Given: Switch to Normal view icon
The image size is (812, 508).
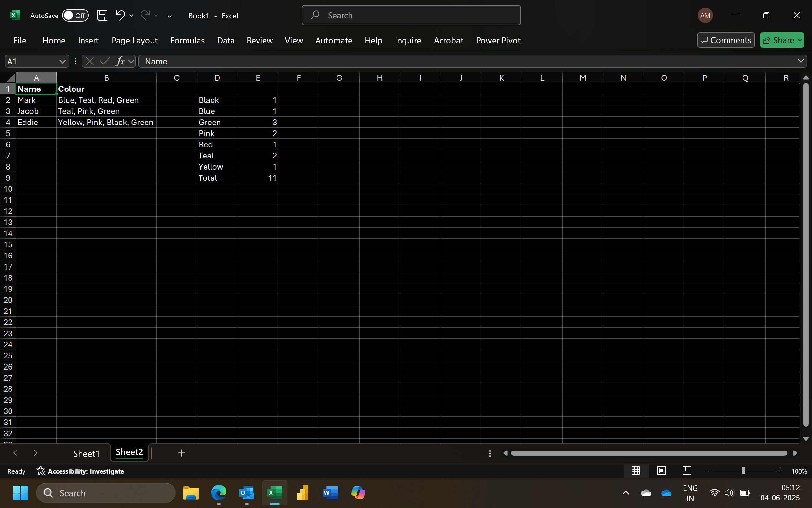Looking at the screenshot, I should click(x=636, y=471).
